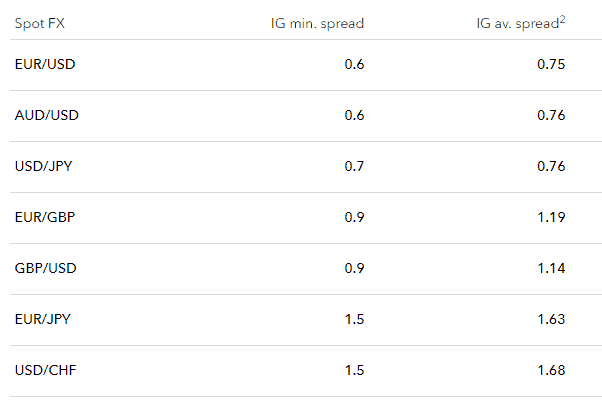Viewport: 602px width, 406px height.
Task: Click the EUR/GBP average spread 1.19
Action: coord(550,217)
